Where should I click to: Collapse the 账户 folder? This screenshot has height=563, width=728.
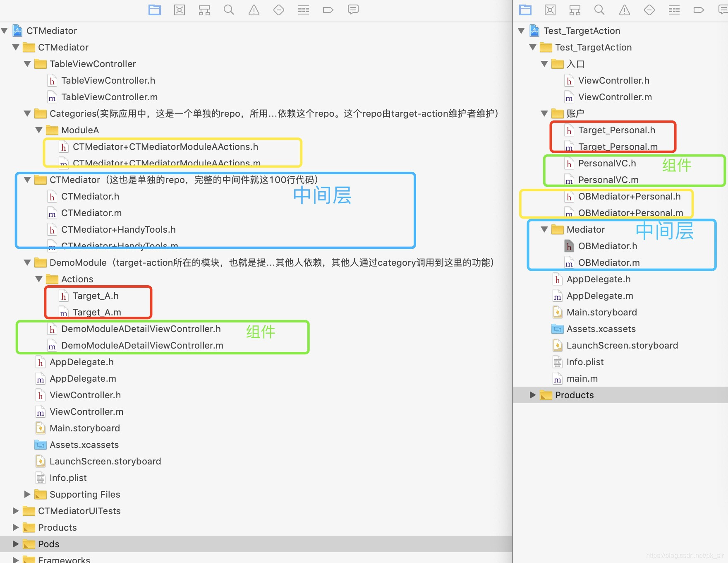click(x=545, y=113)
